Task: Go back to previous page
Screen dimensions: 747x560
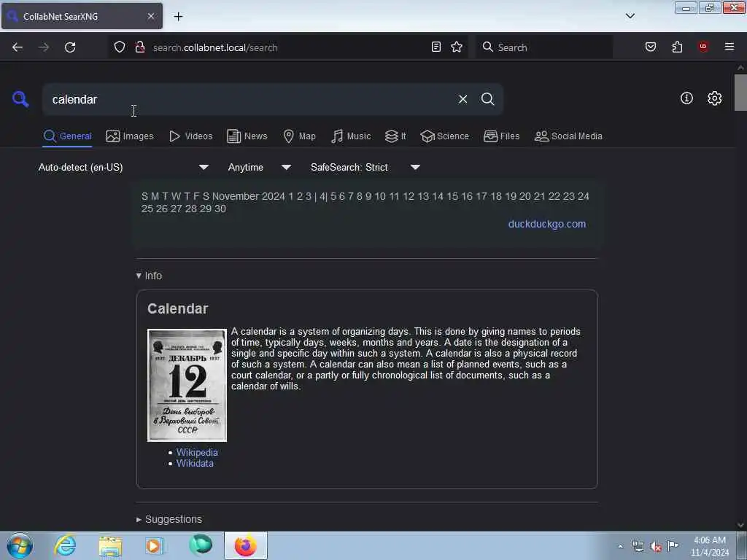Action: pyautogui.click(x=18, y=47)
